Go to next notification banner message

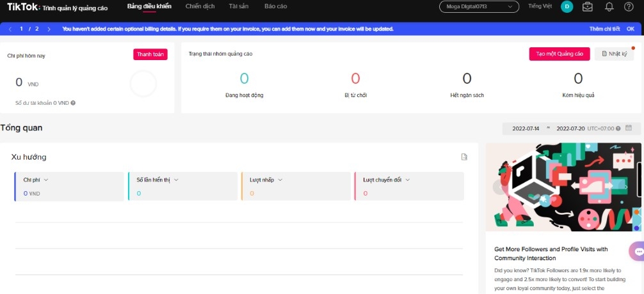pos(49,29)
